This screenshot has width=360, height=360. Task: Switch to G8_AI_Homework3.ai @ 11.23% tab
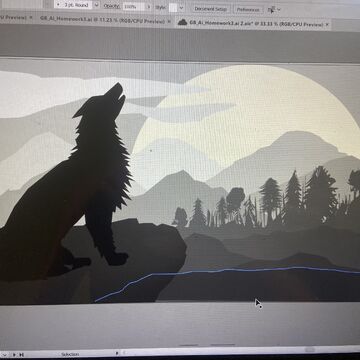pyautogui.click(x=102, y=20)
